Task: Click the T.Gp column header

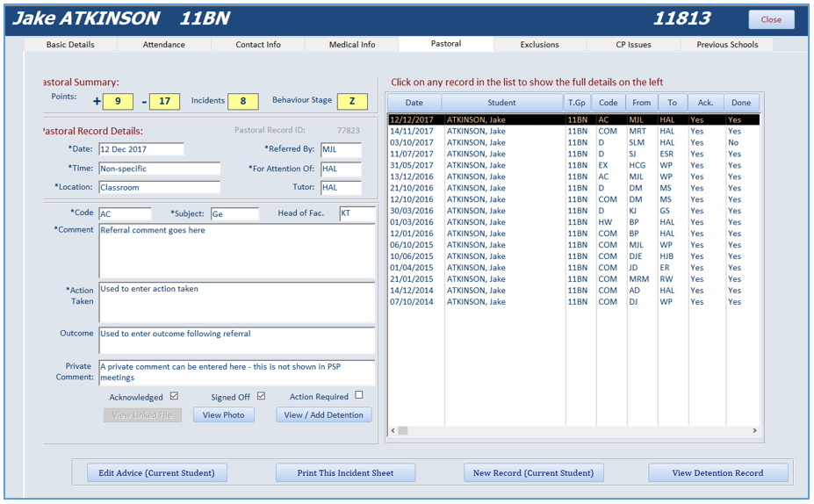Action: [577, 103]
